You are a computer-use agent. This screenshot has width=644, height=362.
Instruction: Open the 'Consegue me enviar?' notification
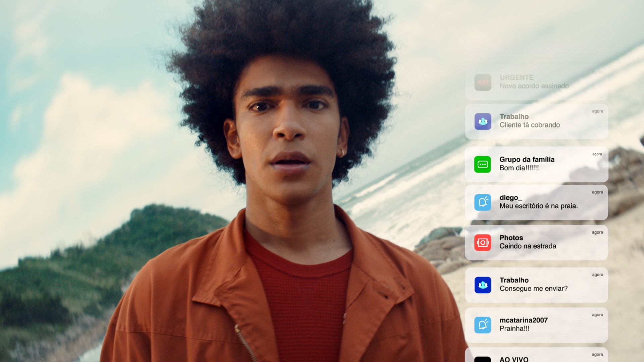[536, 285]
